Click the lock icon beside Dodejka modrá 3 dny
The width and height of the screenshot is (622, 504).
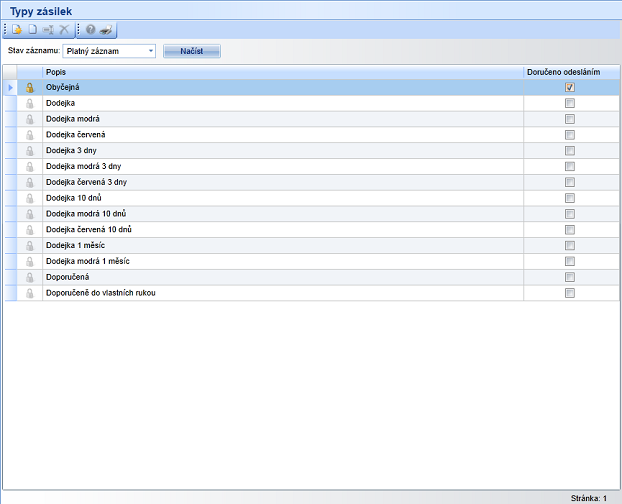30,167
